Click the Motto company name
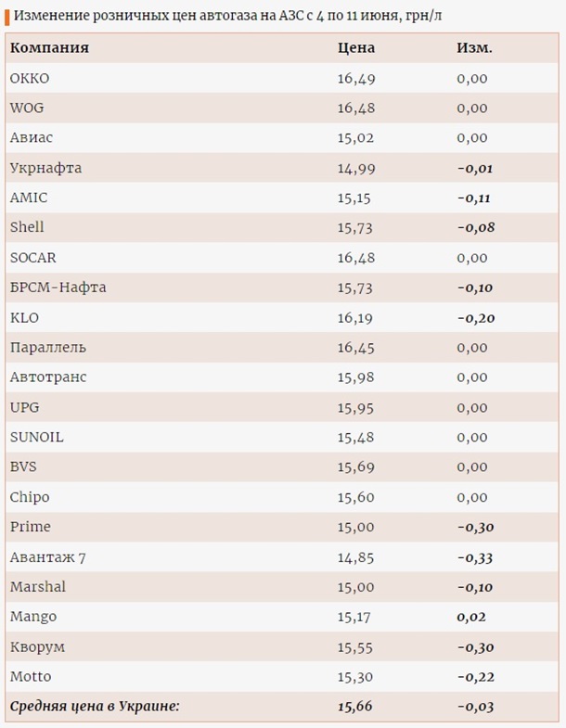This screenshot has height=728, width=566. 31,677
